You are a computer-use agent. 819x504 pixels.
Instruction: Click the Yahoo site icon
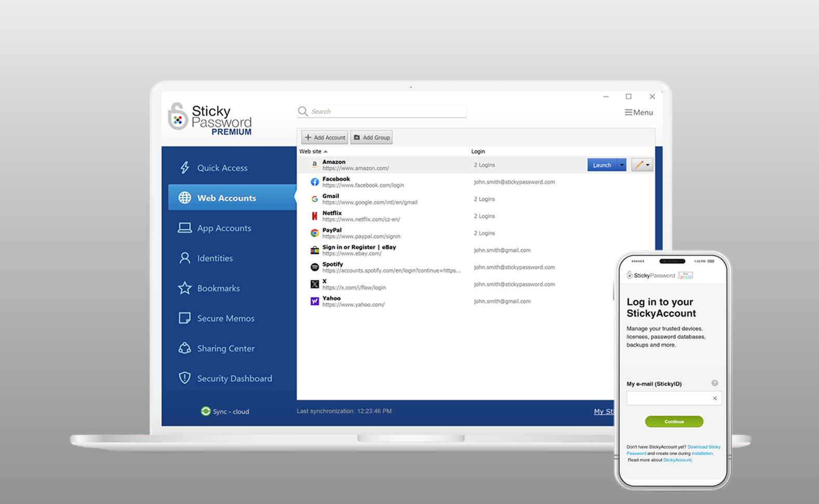[314, 301]
